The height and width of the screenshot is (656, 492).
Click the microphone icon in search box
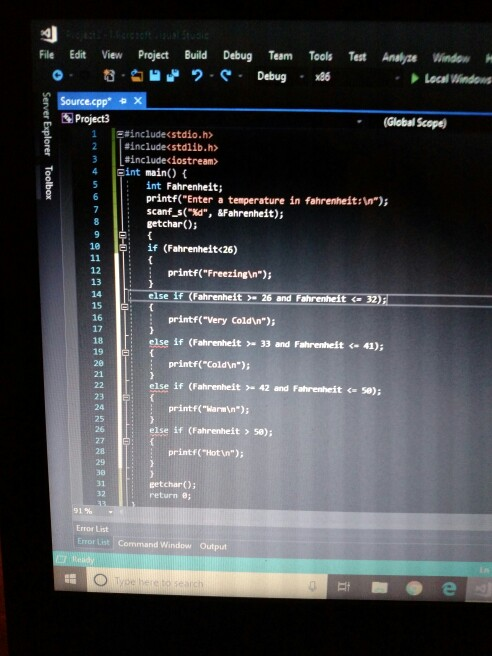(x=313, y=586)
